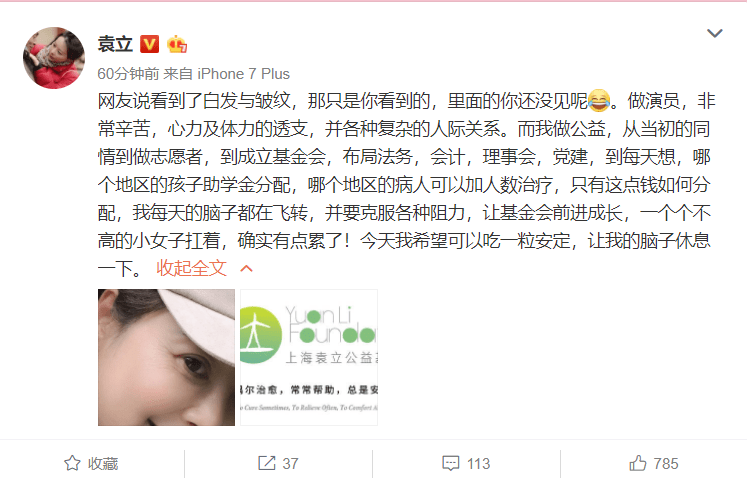This screenshot has height=482, width=747.
Task: Click the star favorite icon
Action: click(72, 463)
